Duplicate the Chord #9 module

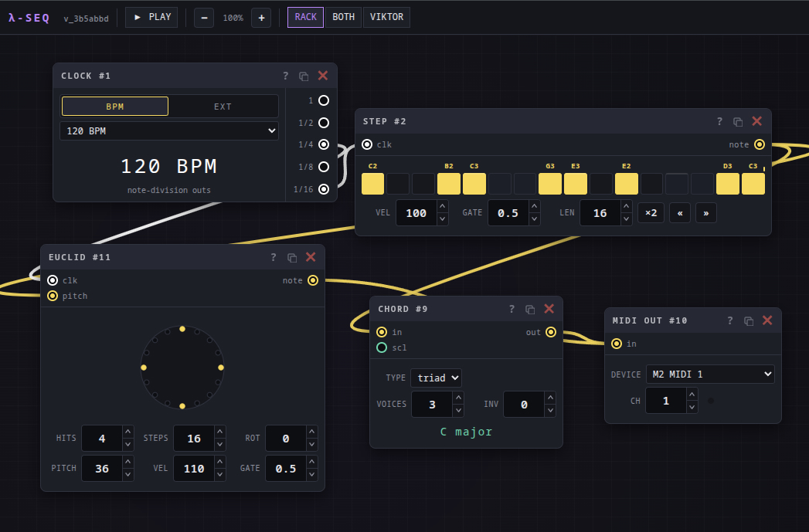click(530, 310)
